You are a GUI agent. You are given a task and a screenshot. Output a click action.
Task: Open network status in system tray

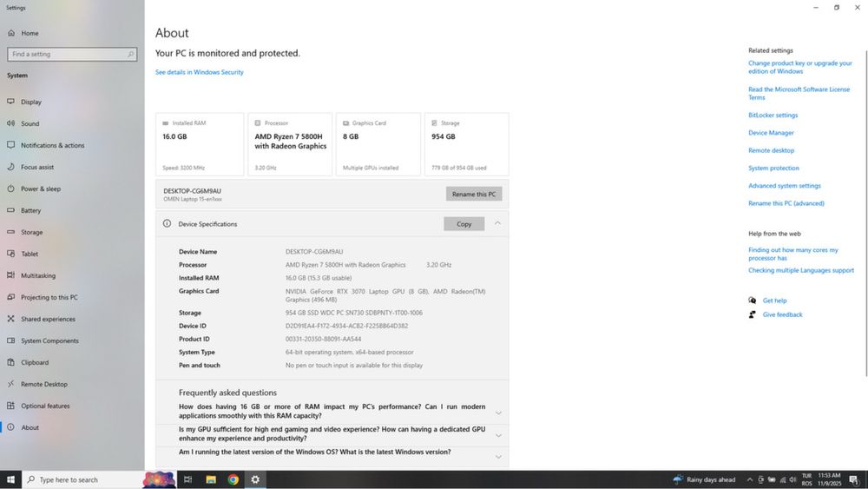(782, 479)
